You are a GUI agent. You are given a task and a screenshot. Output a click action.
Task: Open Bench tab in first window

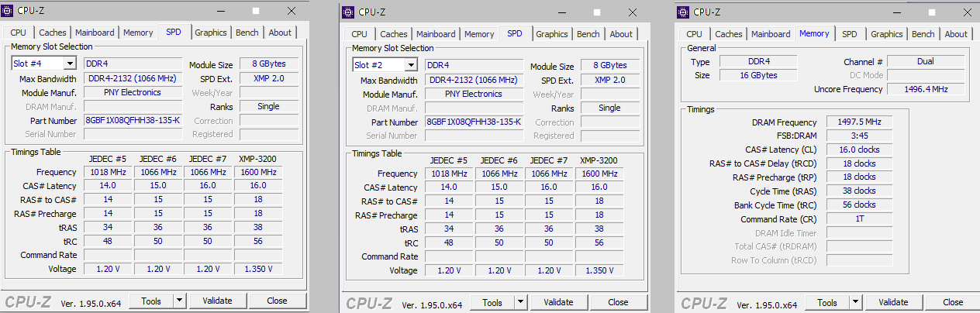coord(247,33)
